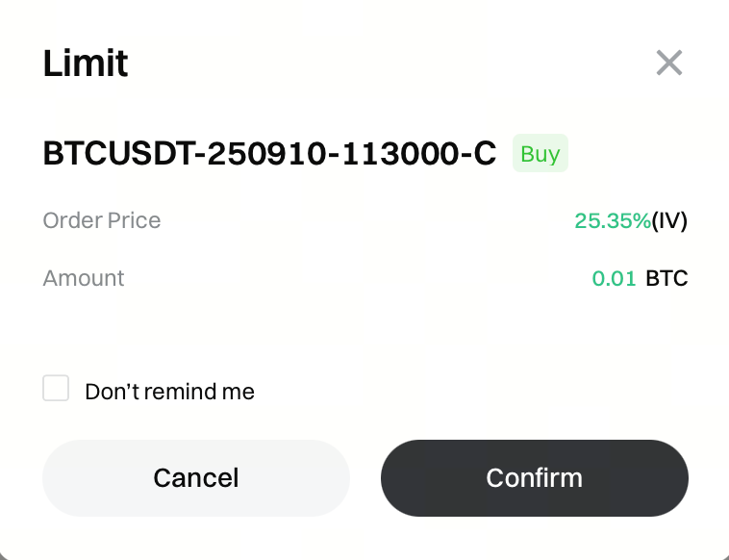Select the 0.01 amount value
Viewport: 729px width, 560px height.
tap(614, 279)
